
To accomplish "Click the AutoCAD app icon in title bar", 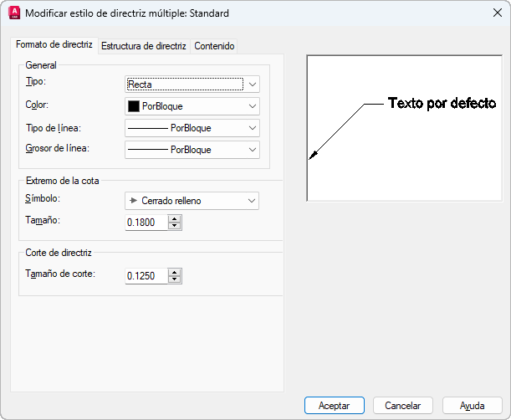I will (14, 13).
